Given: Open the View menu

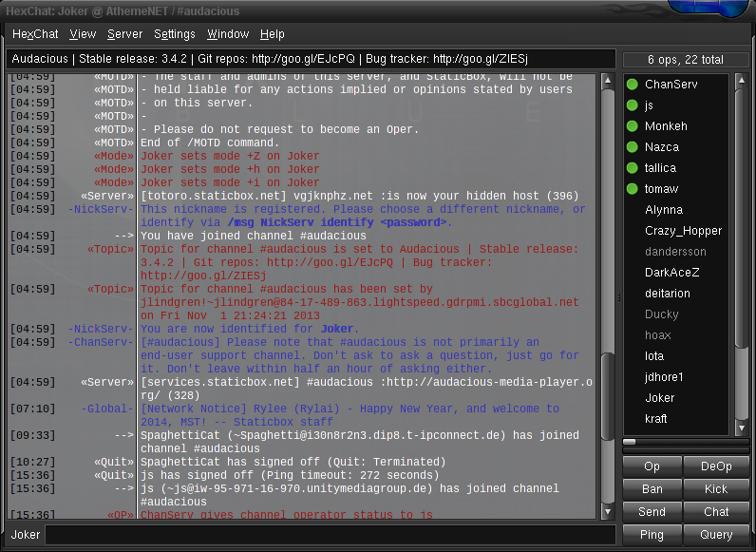Looking at the screenshot, I should 83,34.
